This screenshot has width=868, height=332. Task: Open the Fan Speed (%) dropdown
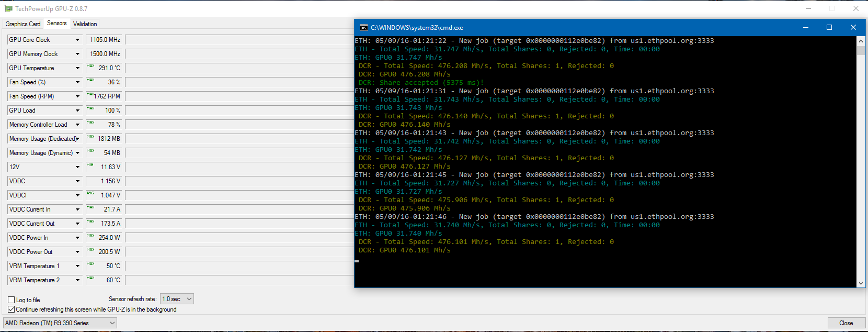(77, 82)
